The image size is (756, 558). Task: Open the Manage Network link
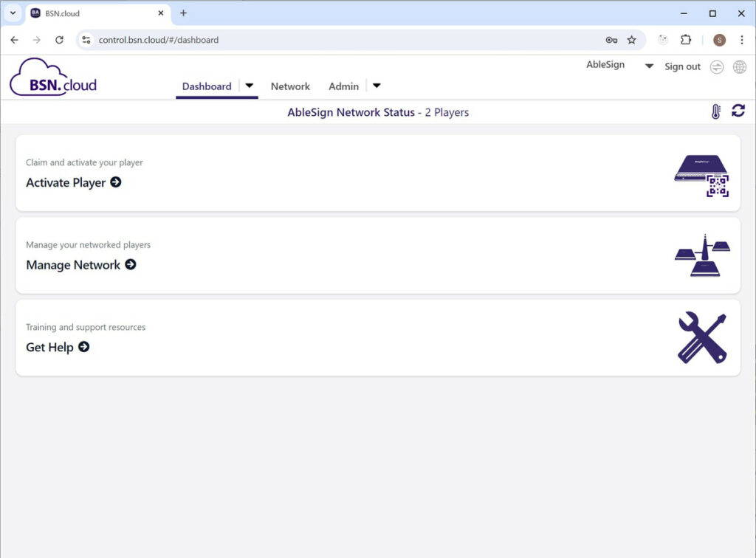tap(73, 264)
